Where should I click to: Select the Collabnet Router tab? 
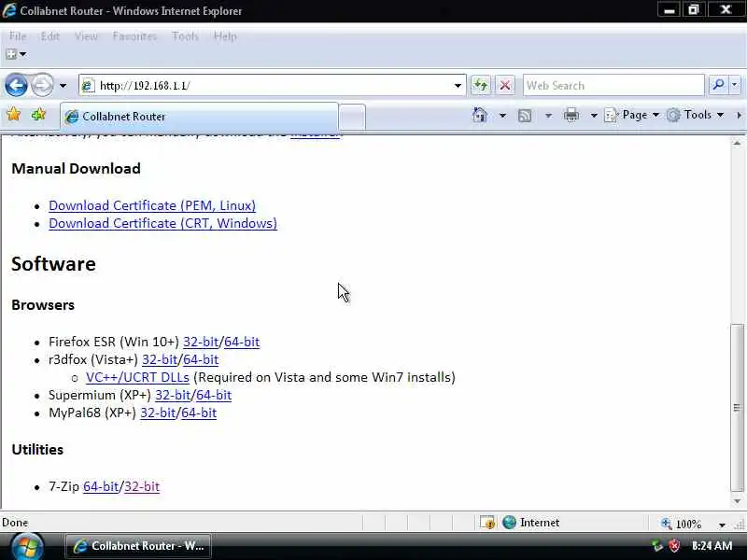[199, 117]
